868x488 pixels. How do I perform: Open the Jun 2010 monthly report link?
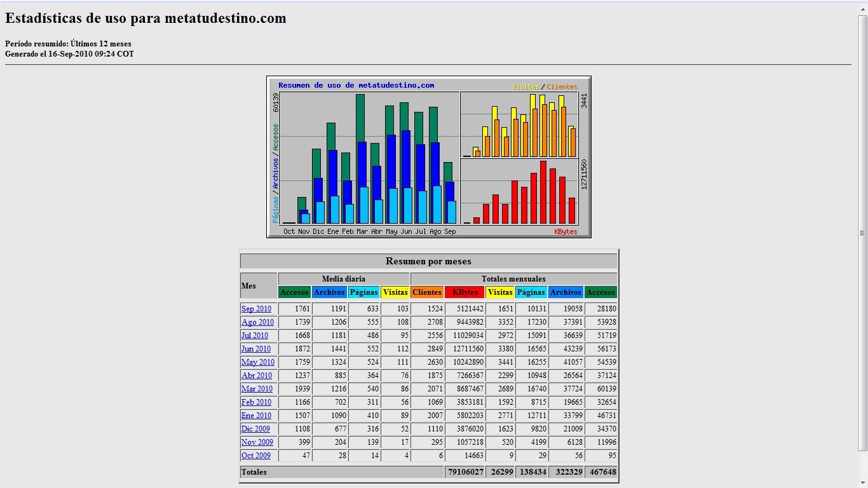pyautogui.click(x=256, y=349)
